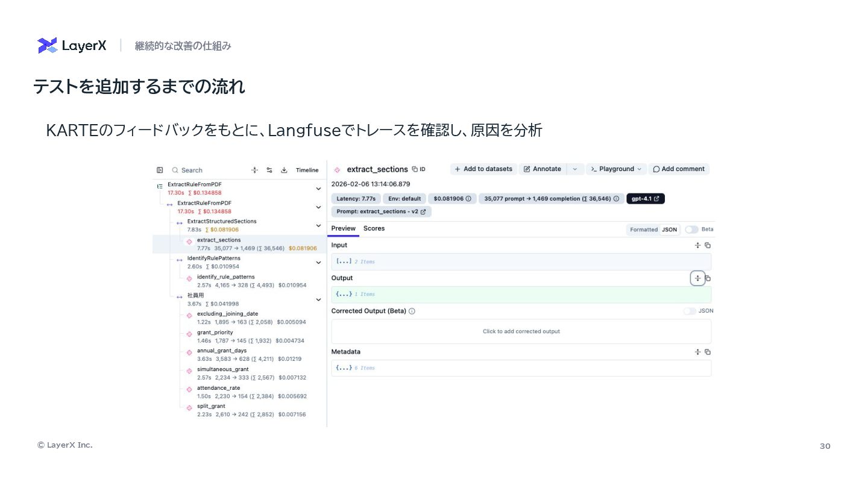Copy the Output section contents
The height and width of the screenshot is (488, 868).
click(x=708, y=278)
